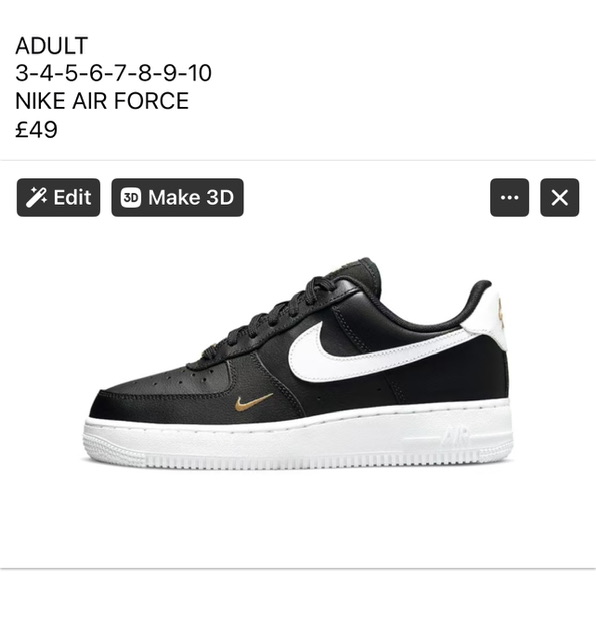Click the Make 3D button text
The image size is (596, 640).
click(191, 198)
